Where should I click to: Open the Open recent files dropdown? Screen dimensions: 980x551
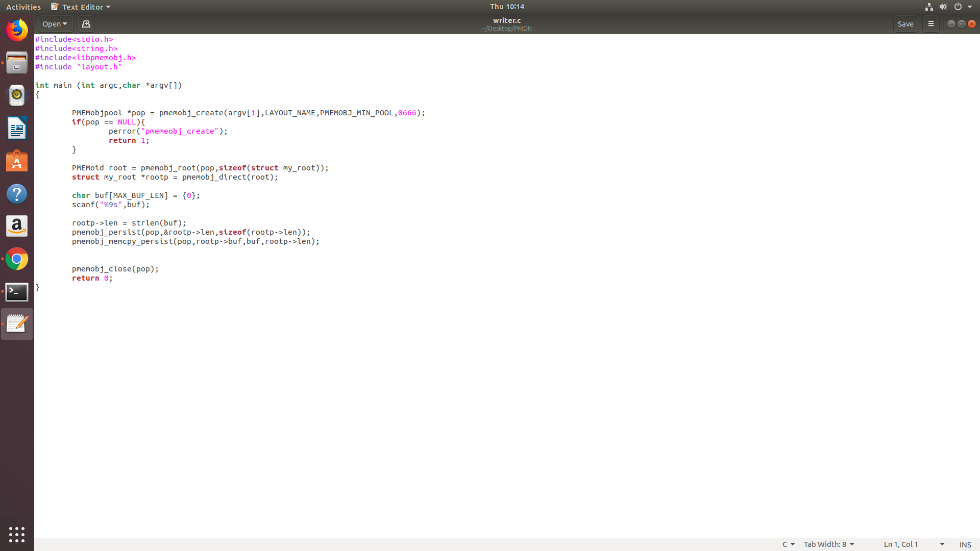tap(55, 23)
